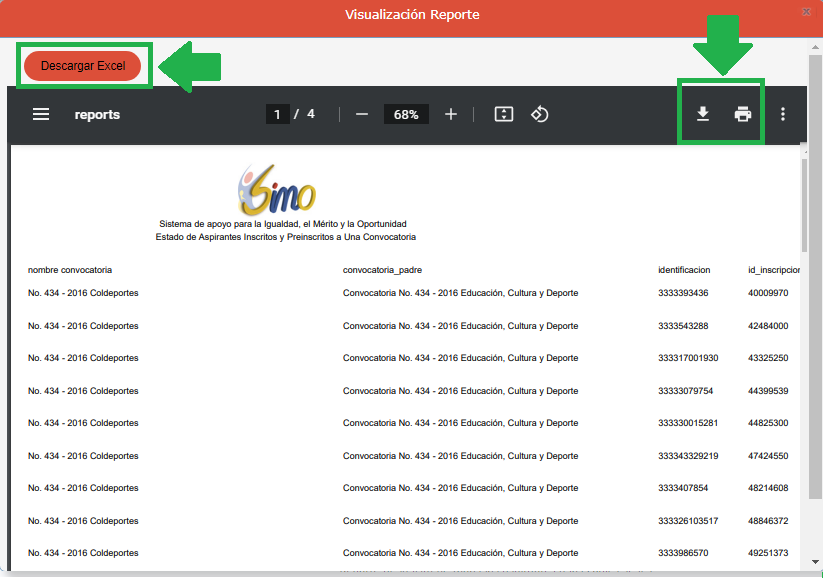Download the PDF report
Image resolution: width=823 pixels, height=578 pixels.
(x=703, y=114)
